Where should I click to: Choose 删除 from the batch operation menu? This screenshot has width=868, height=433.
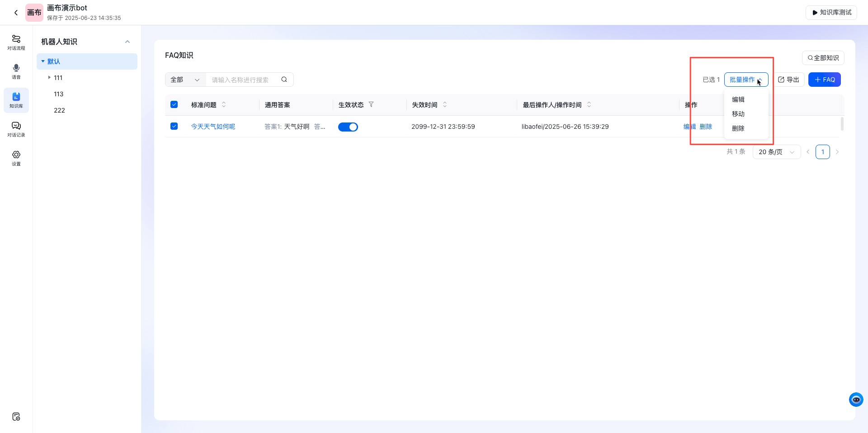click(738, 128)
